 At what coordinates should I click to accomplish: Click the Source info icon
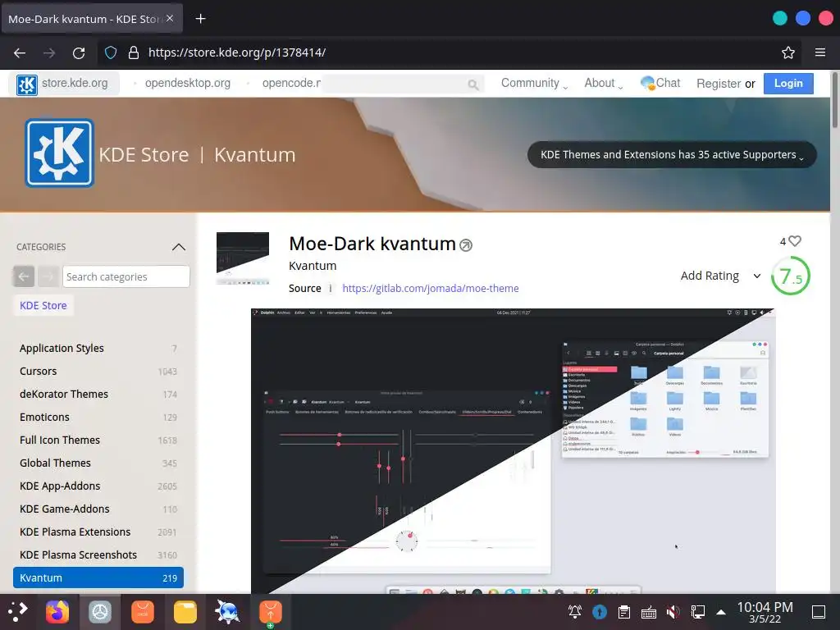click(331, 288)
